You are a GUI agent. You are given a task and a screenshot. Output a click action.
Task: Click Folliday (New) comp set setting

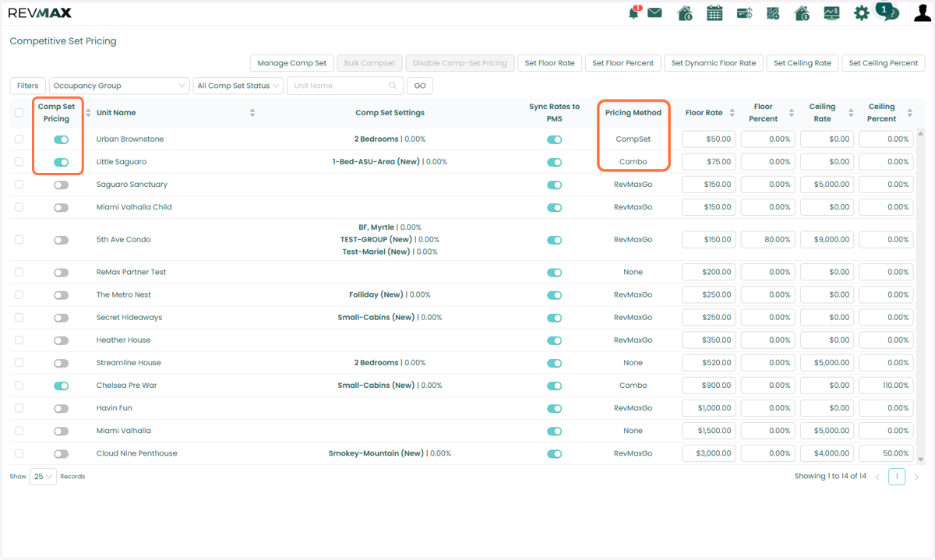tap(376, 295)
